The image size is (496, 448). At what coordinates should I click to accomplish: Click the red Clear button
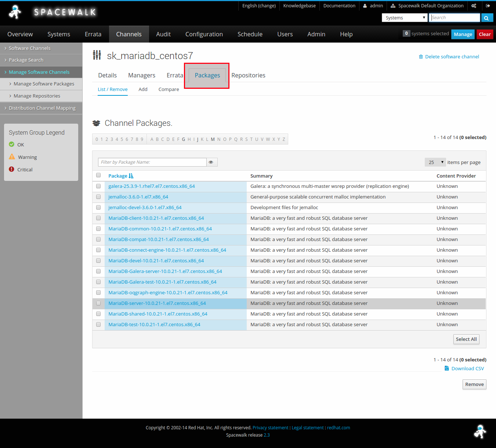click(x=485, y=34)
